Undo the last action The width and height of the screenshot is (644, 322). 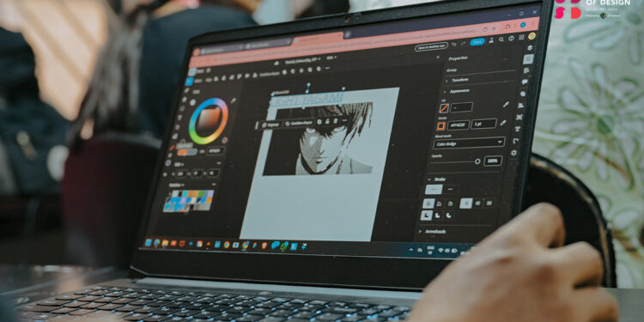[x=454, y=45]
